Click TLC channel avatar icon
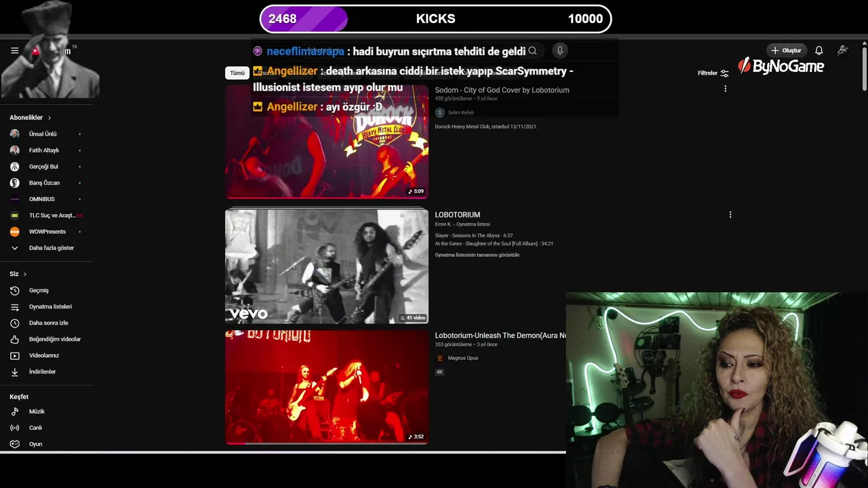868x488 pixels. [x=15, y=216]
